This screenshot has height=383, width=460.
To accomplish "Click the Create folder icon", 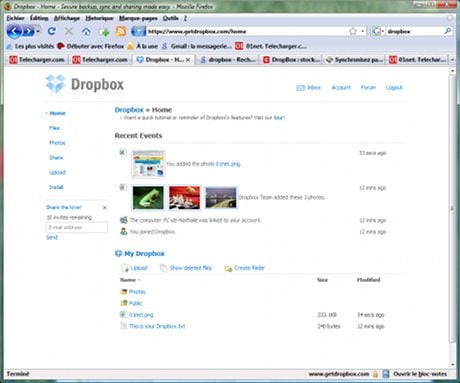I will 228,268.
